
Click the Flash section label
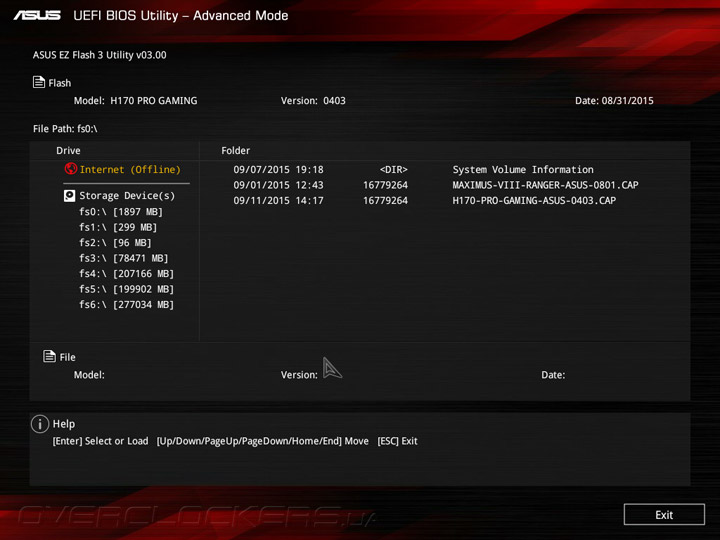60,83
